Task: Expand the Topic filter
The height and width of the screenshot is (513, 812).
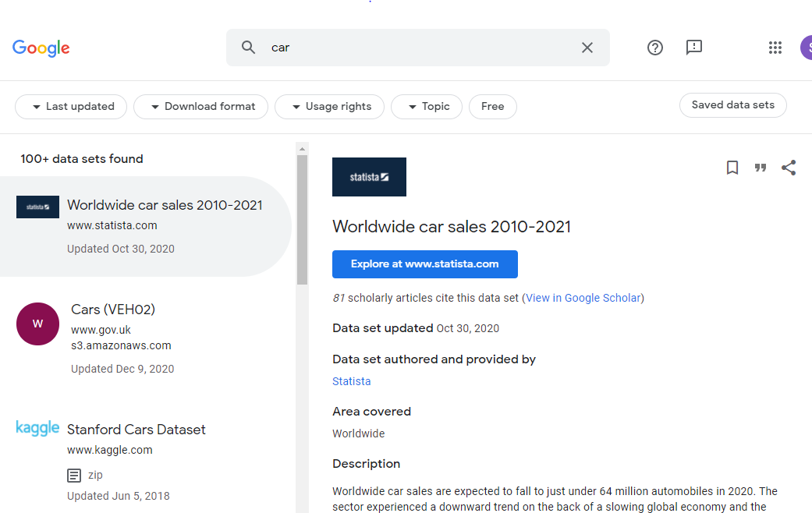Action: (427, 107)
